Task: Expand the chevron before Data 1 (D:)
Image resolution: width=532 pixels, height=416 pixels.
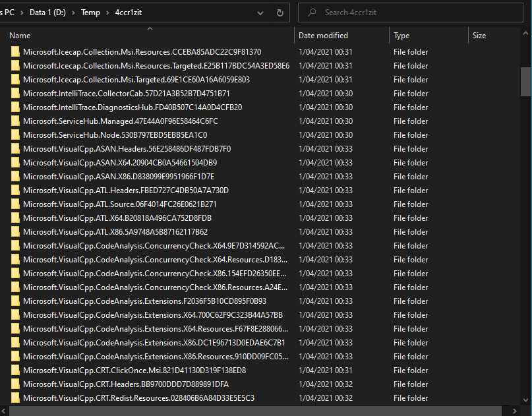Action: pos(22,13)
